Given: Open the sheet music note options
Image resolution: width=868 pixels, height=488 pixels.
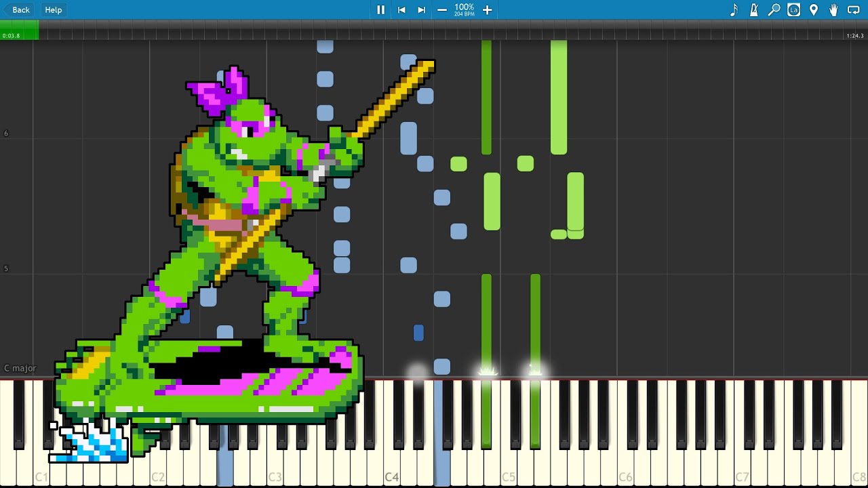Looking at the screenshot, I should (734, 9).
